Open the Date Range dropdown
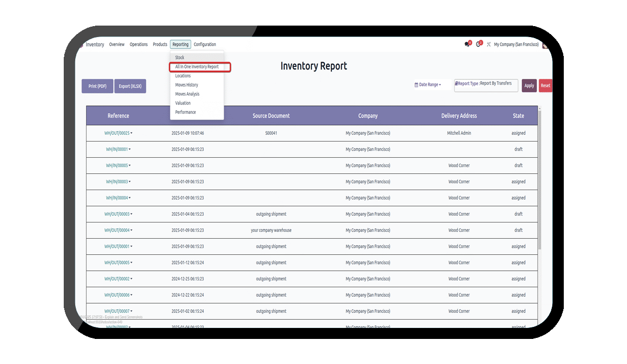 428,85
